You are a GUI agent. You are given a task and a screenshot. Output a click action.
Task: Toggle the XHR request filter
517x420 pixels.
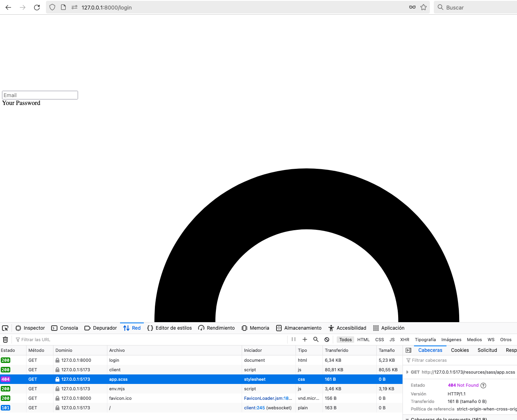coord(404,340)
